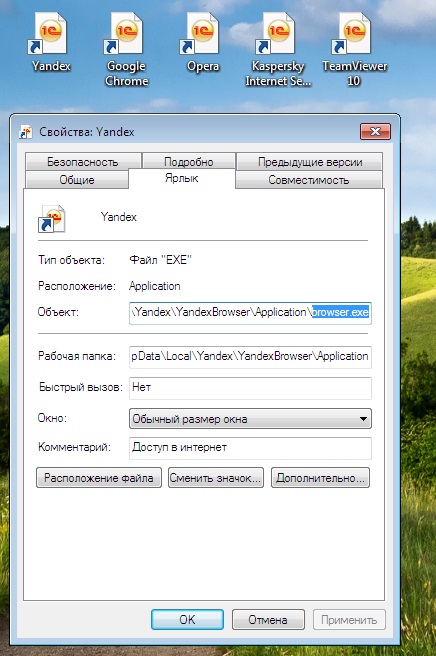This screenshot has width=436, height=656.
Task: Open Дополнительно advanced settings
Action: coord(321,478)
